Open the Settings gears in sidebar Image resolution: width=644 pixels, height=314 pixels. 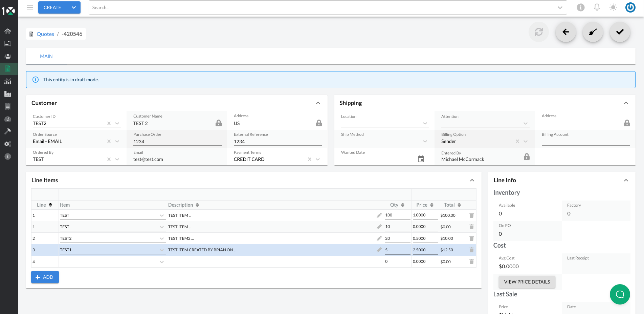coord(8,144)
